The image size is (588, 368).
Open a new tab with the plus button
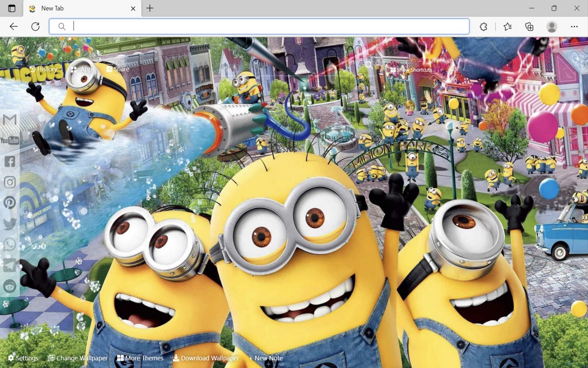(x=150, y=8)
